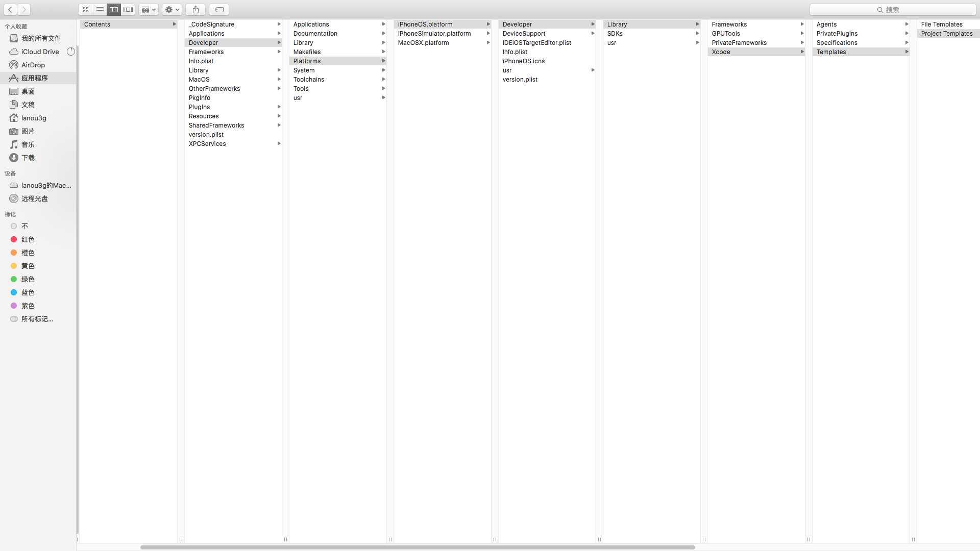
Task: Open AirDrop in the sidebar
Action: (33, 65)
